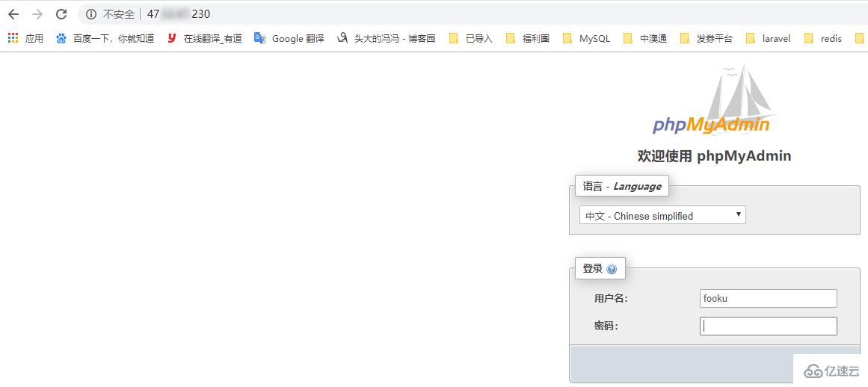Click the 用户名 field containing fooku
The height and width of the screenshot is (387, 868).
[x=769, y=299]
